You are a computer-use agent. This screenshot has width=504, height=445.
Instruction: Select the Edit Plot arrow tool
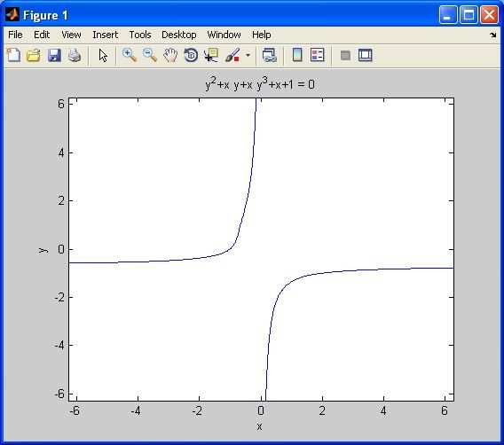click(x=103, y=55)
